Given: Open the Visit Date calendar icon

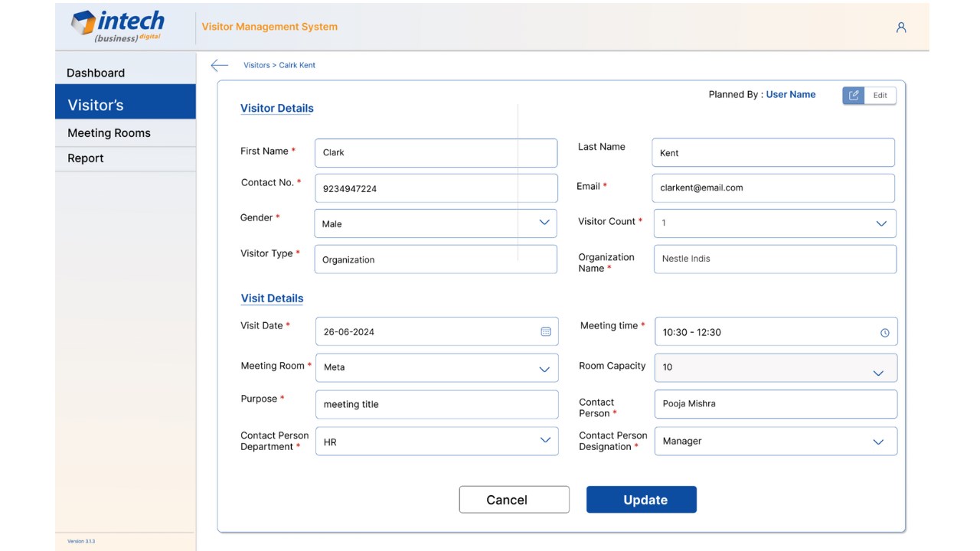Looking at the screenshot, I should 546,332.
